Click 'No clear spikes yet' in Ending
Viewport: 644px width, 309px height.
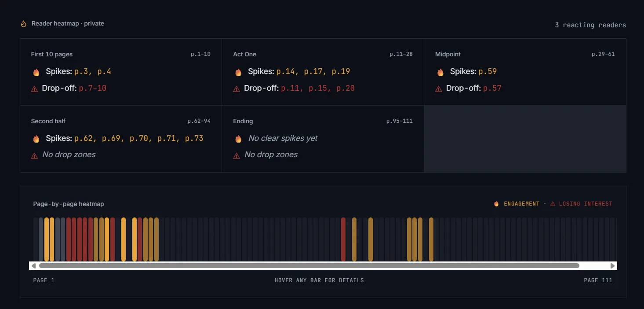[283, 138]
